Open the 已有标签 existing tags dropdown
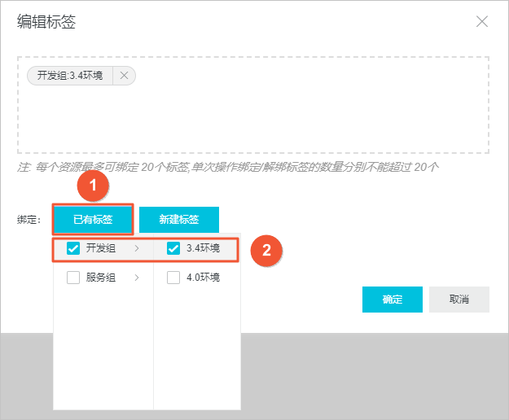Viewport: 509px width, 420px height. [93, 220]
